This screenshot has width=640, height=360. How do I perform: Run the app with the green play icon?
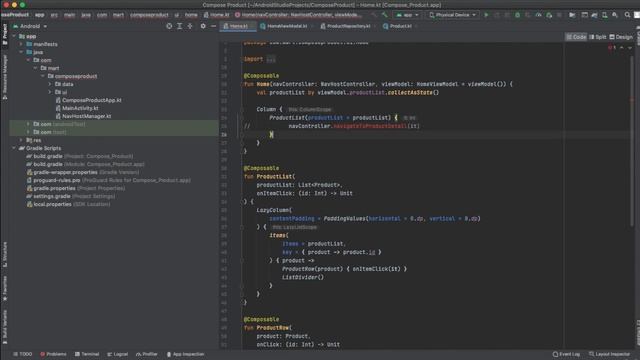coord(486,15)
